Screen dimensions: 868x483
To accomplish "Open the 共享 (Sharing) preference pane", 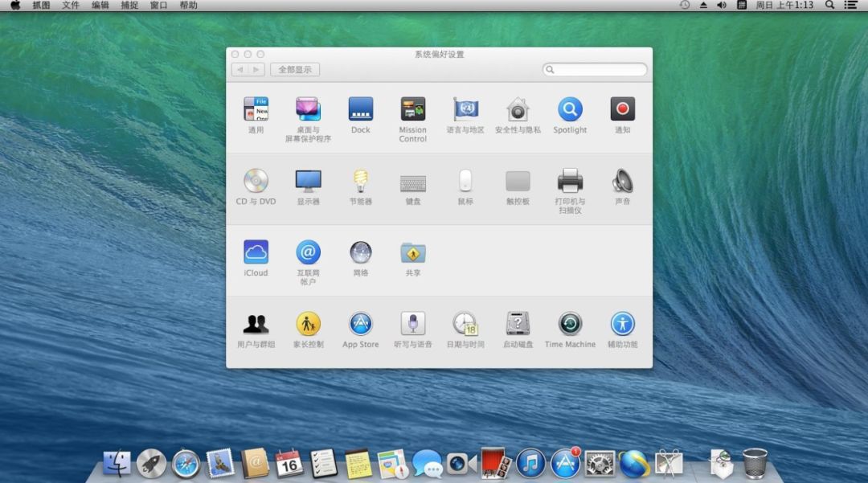I will coord(412,251).
